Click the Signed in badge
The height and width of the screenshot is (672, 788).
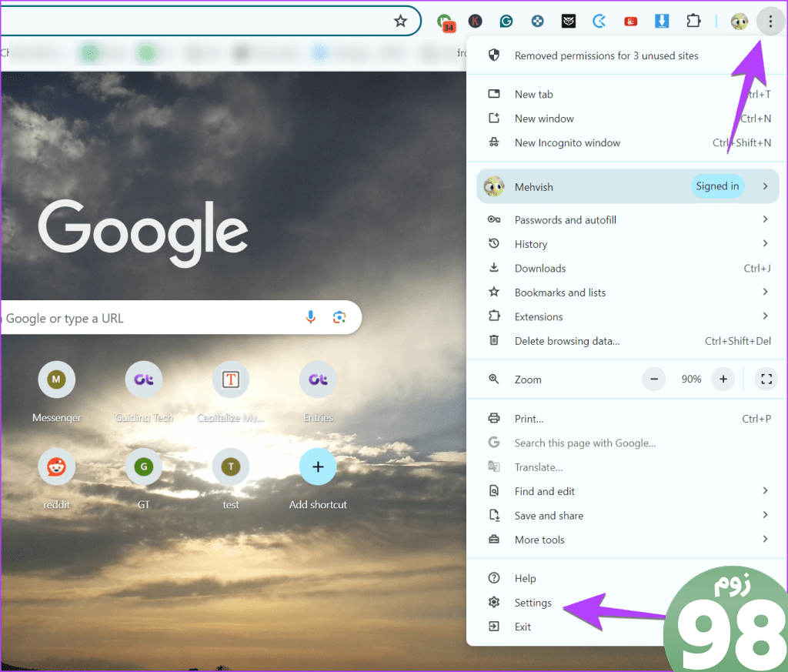717,186
